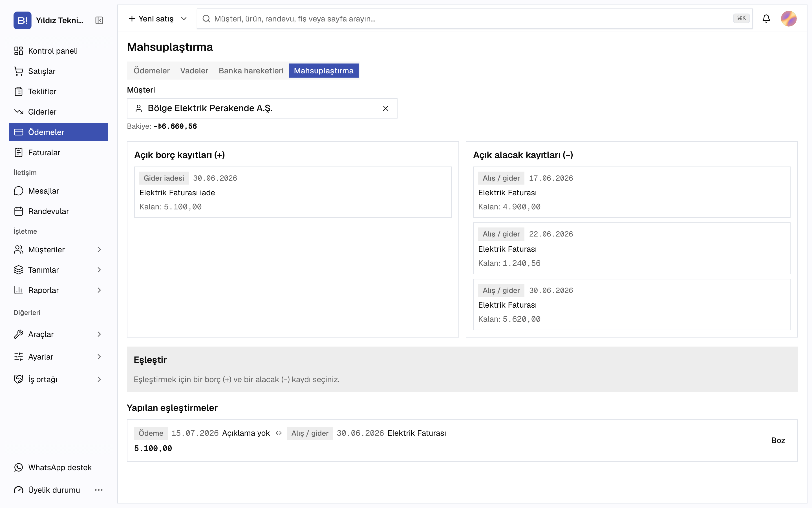Open Giderler in the sidebar
Screen dimensions: 812x508
[59, 112]
